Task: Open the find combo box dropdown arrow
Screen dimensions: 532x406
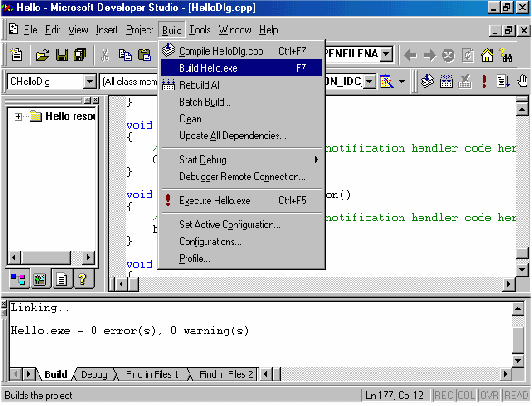Action: [386, 54]
